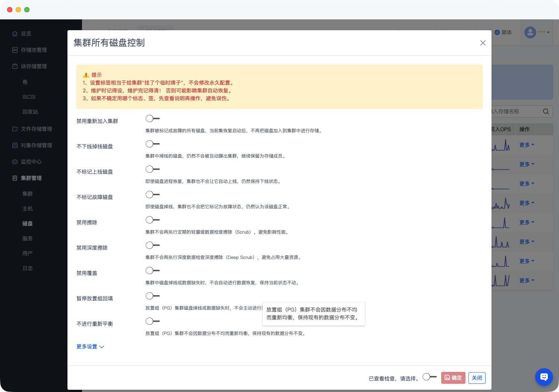This screenshot has height=392, width=559.
Task: Close the 集群所有磁盘控制 dialog with X
Action: (483, 43)
